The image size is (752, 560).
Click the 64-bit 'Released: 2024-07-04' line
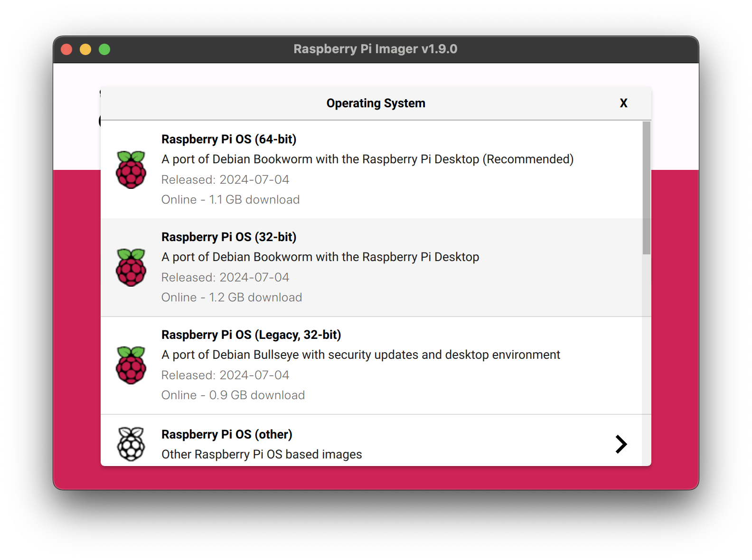click(x=225, y=179)
